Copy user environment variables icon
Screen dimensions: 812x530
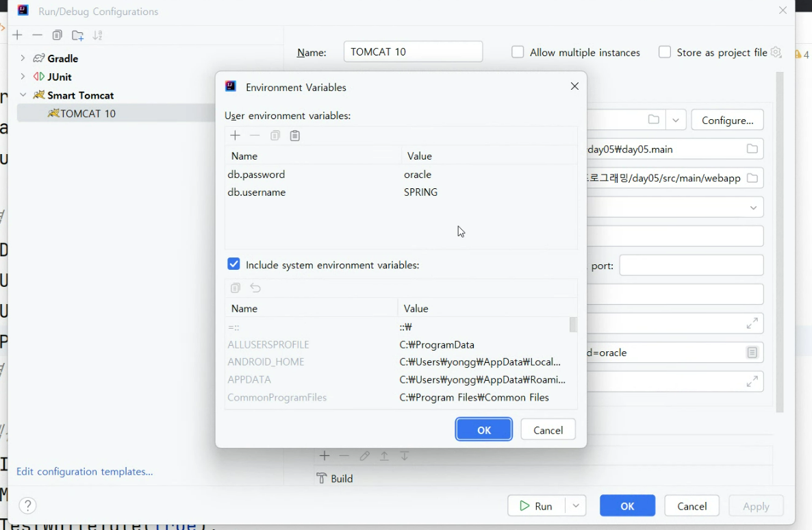(x=275, y=136)
